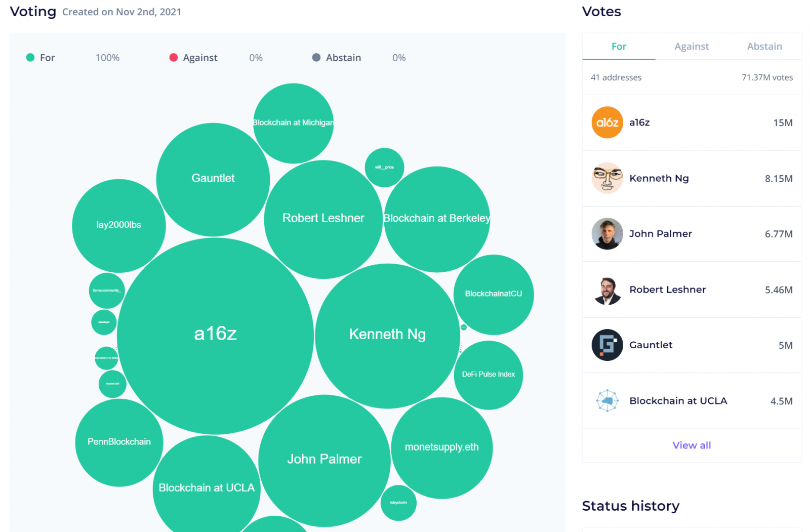Open the View all votes link
810x532 pixels.
[692, 445]
